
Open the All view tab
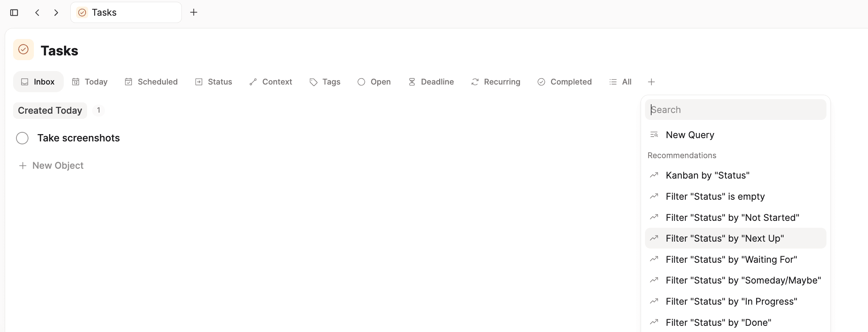point(621,82)
